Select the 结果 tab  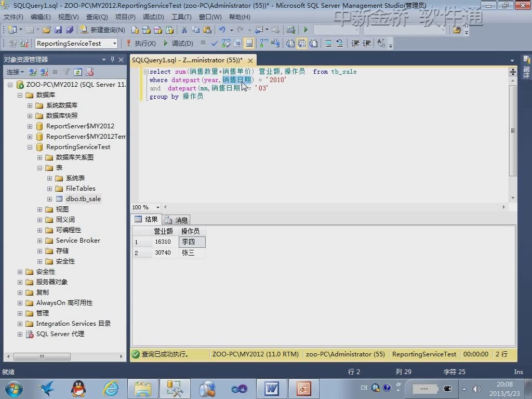[x=146, y=220]
